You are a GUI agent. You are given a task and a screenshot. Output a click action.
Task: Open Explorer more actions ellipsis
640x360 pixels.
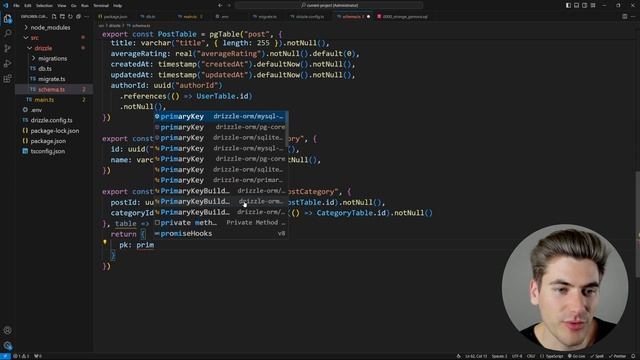pyautogui.click(x=87, y=17)
